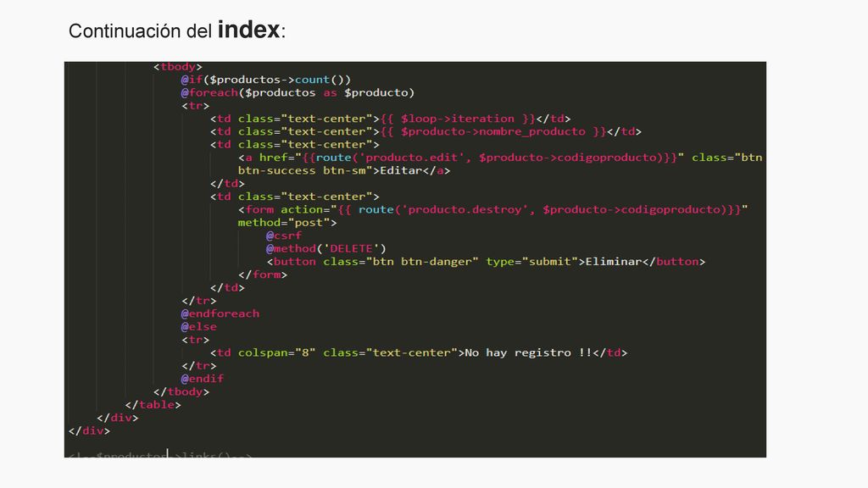Viewport: 868px width, 488px height.
Task: Click 'btn btn-danger' class string
Action: coord(422,262)
